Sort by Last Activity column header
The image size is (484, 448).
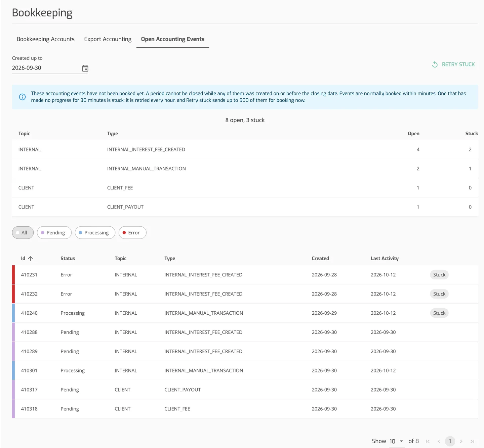[385, 258]
